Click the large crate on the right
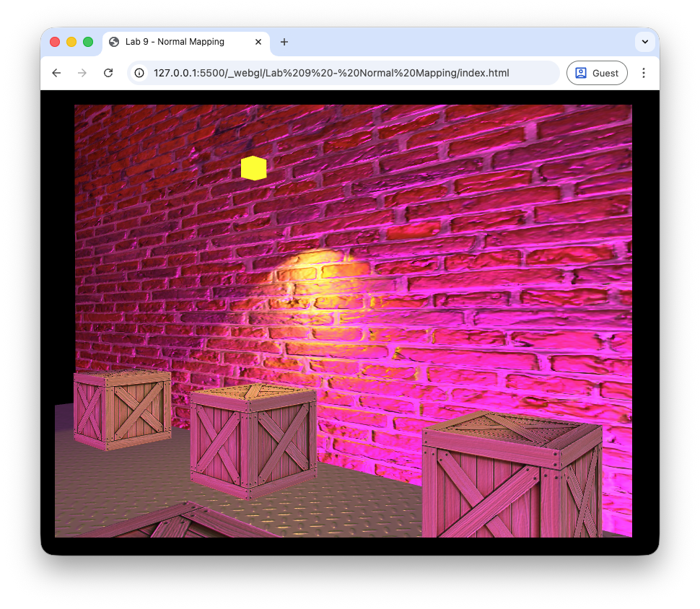The image size is (700, 609). point(512,480)
